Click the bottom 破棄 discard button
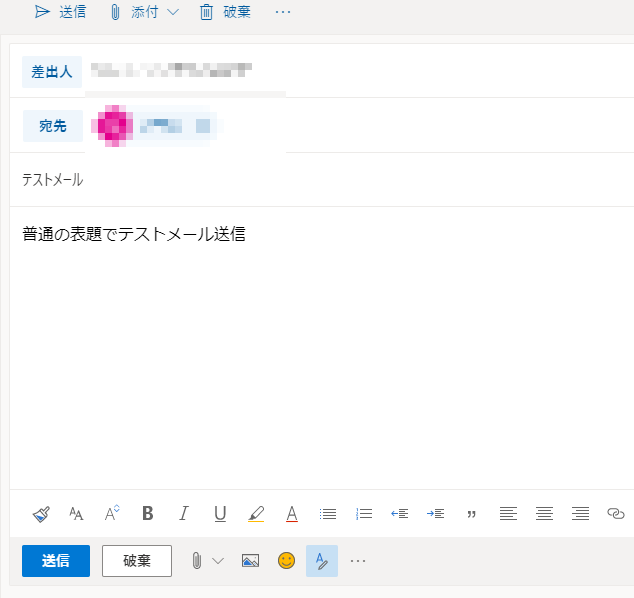This screenshot has width=634, height=598. pyautogui.click(x=137, y=561)
